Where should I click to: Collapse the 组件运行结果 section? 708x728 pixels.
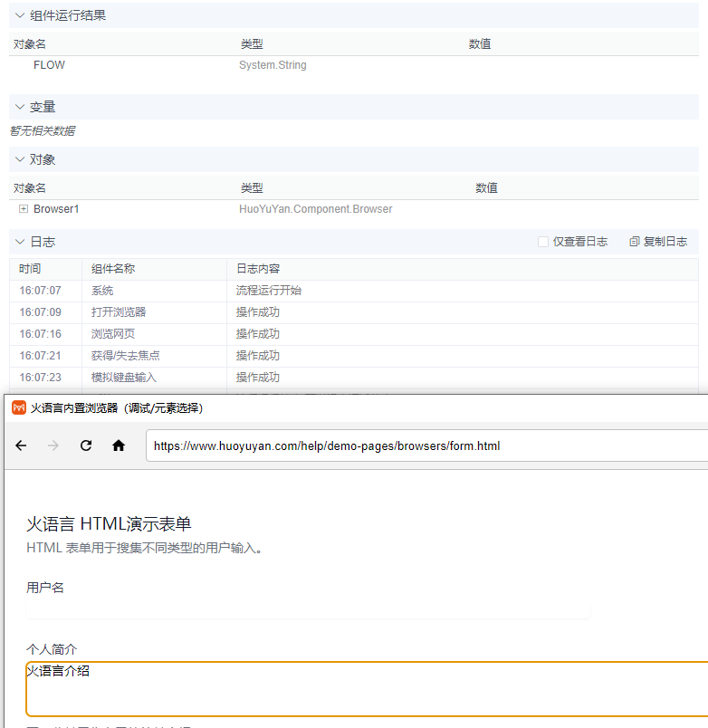pos(20,15)
